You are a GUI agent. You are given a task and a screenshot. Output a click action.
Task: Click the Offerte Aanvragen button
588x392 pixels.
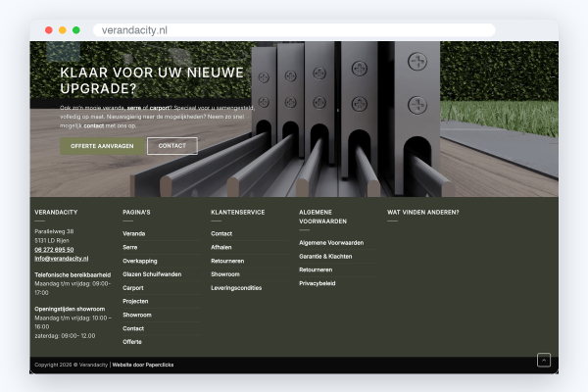102,146
